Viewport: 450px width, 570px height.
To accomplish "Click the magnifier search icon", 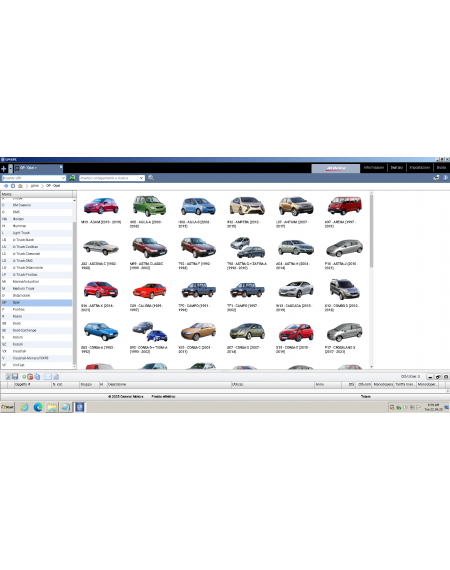I will tap(151, 178).
